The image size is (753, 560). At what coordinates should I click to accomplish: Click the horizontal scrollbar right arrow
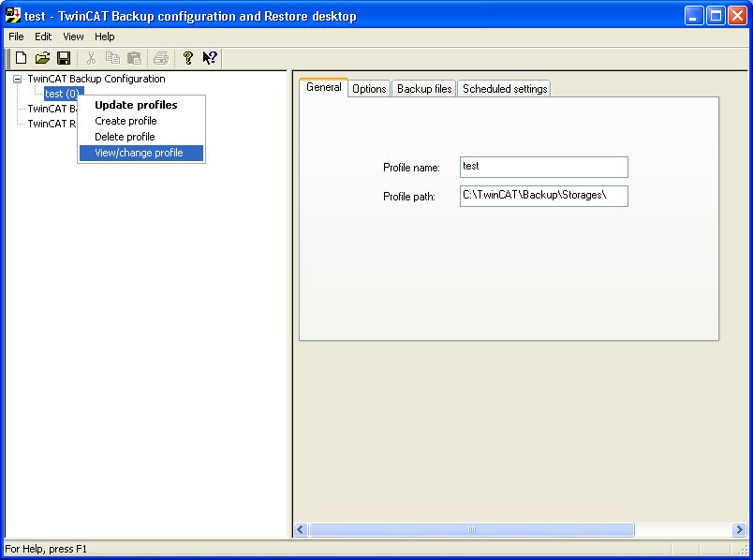(739, 530)
